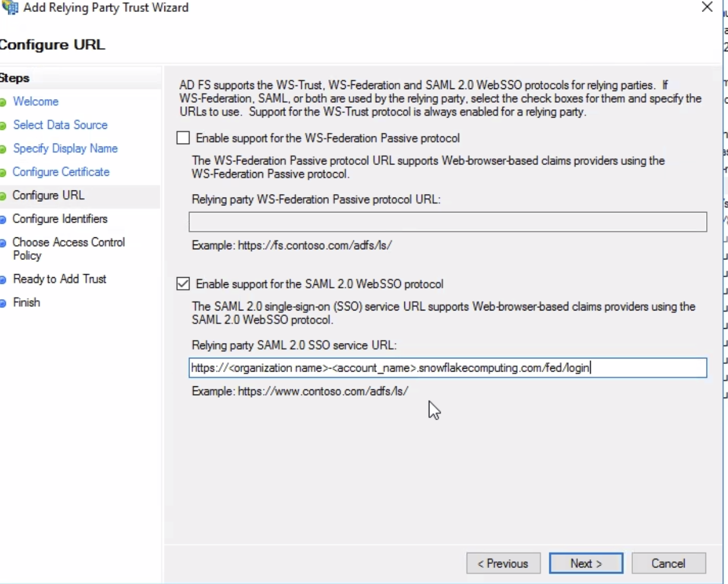Click the Next button
The height and width of the screenshot is (584, 728).
point(585,563)
